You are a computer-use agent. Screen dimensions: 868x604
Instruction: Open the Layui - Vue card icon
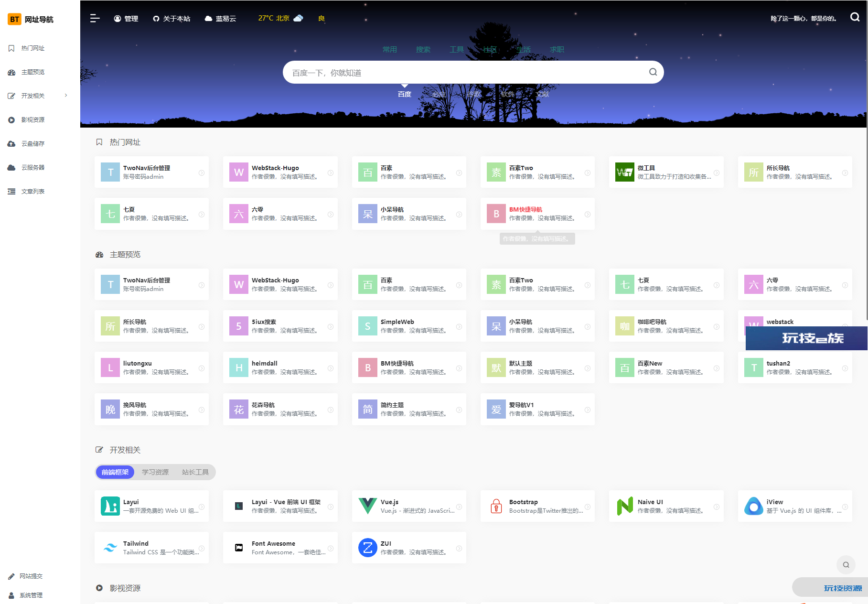[x=239, y=506]
